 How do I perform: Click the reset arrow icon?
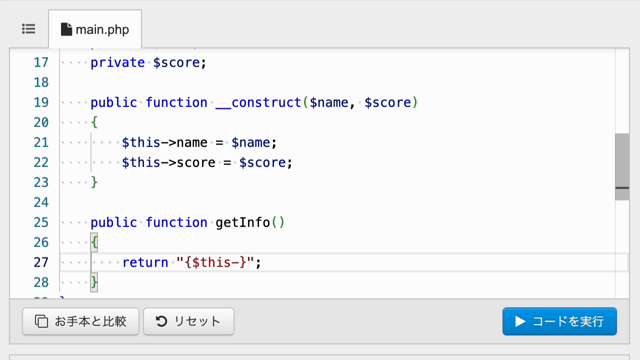161,321
